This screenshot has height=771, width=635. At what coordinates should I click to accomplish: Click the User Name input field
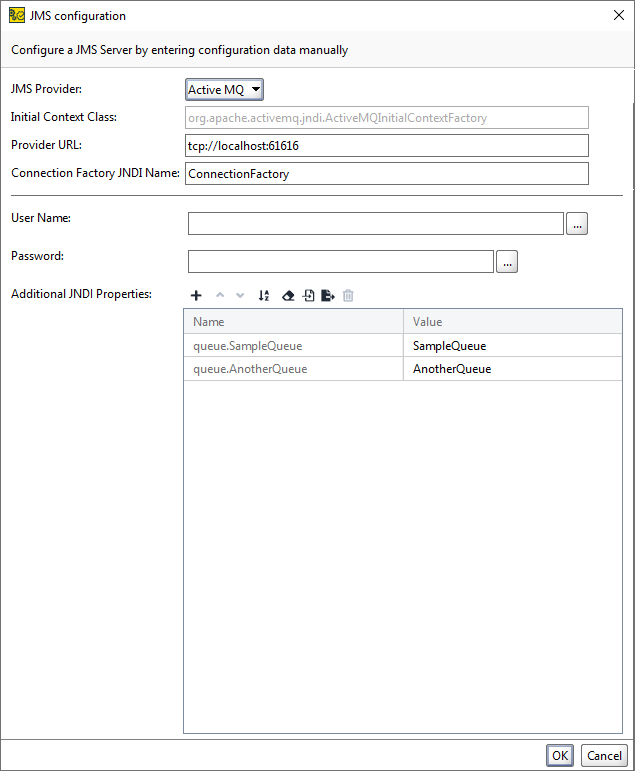tap(376, 224)
